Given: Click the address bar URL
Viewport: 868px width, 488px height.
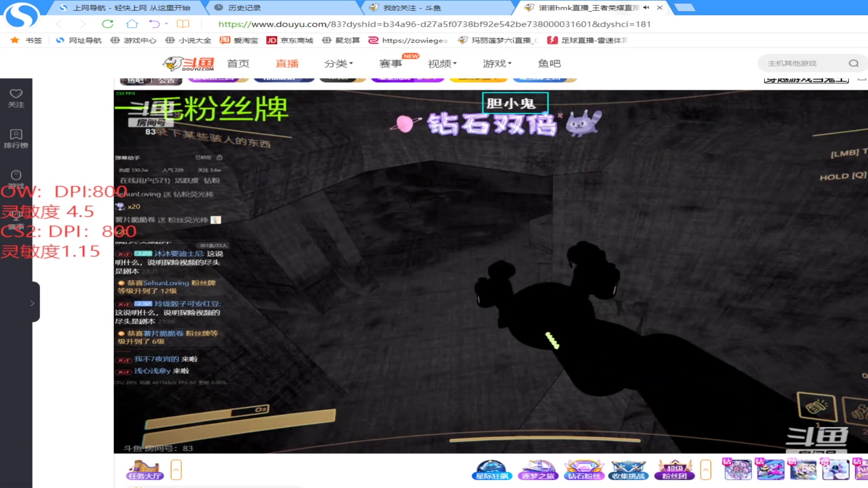Looking at the screenshot, I should click(434, 24).
